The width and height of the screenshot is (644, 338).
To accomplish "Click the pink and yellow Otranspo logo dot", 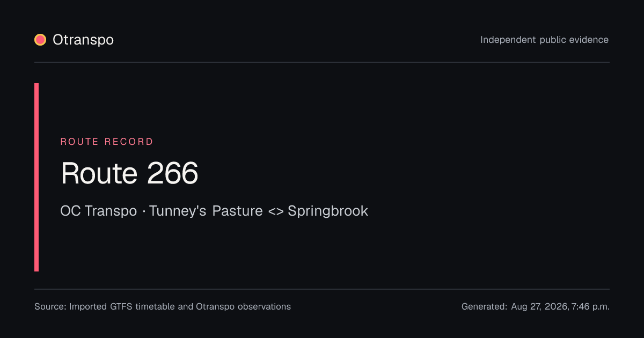I will (40, 40).
